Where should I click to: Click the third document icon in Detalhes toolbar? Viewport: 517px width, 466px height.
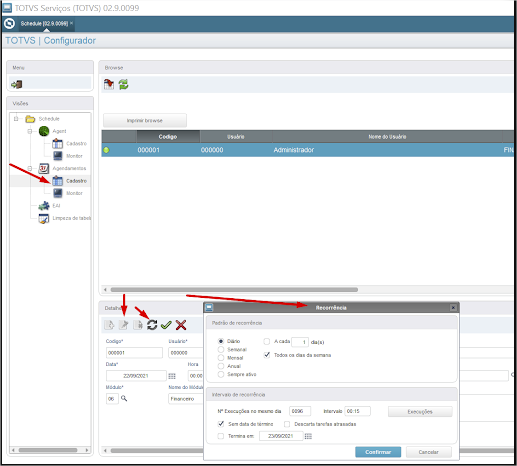click(x=138, y=325)
